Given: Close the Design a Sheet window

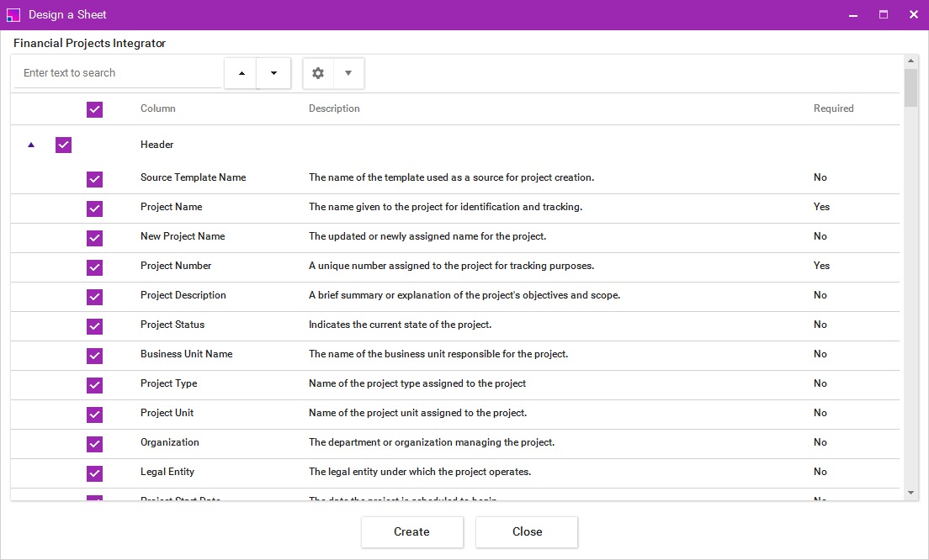Looking at the screenshot, I should click(914, 15).
